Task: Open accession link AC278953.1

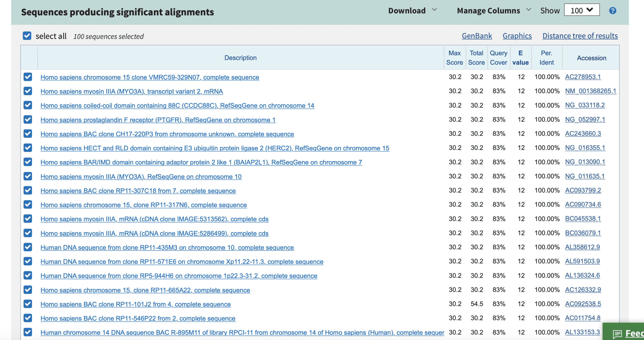Action: click(583, 77)
